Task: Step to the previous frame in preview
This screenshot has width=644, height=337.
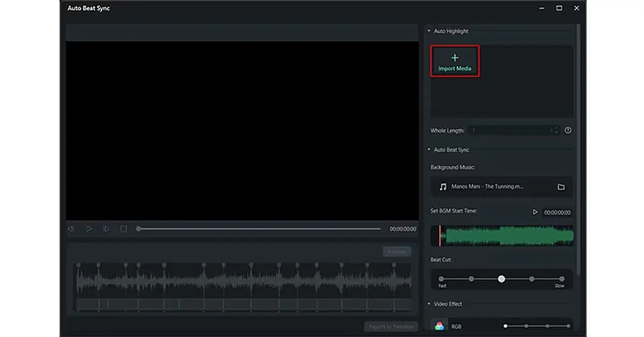Action: [71, 229]
